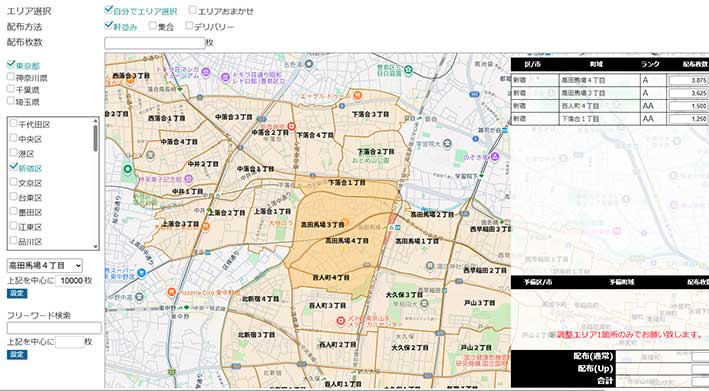Click the red JCHO東京山手メディカルセンター hospital pin

point(341,321)
